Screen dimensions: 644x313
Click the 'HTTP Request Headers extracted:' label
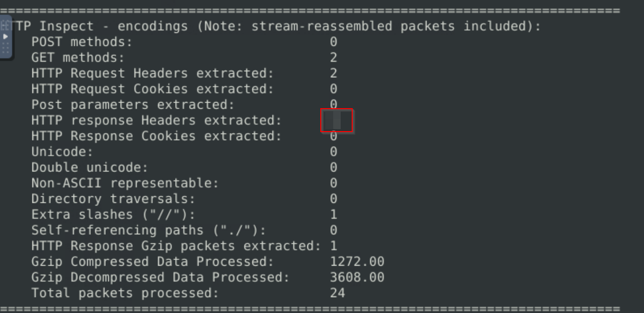click(153, 73)
